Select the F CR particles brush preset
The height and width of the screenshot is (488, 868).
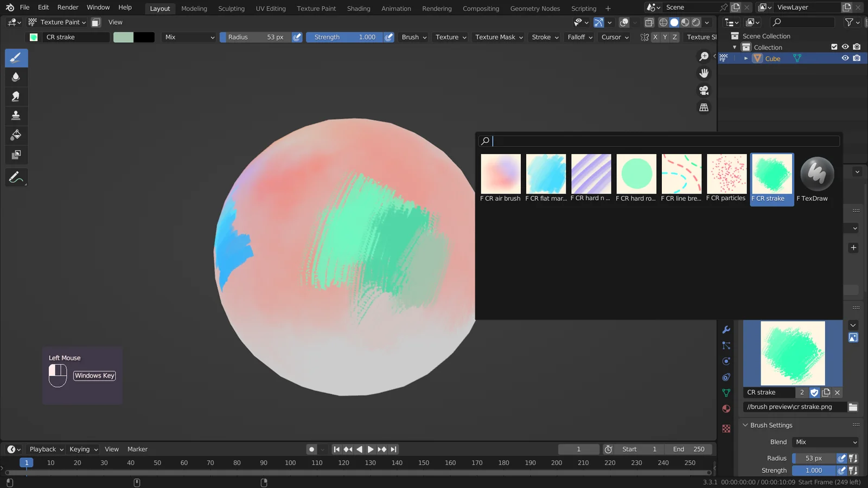726,174
